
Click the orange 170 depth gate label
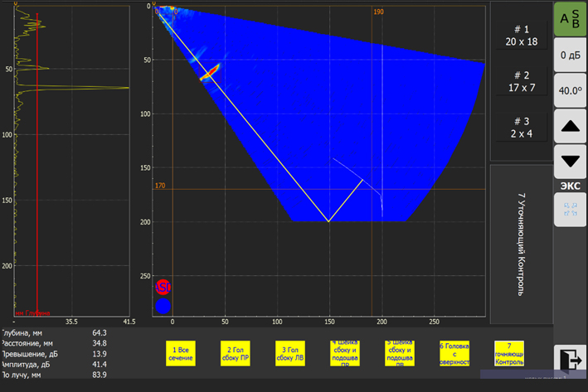point(160,186)
